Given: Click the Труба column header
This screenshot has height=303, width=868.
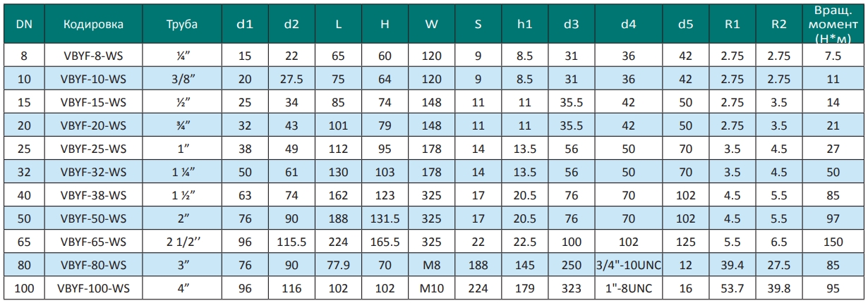Looking at the screenshot, I should click(x=181, y=24).
